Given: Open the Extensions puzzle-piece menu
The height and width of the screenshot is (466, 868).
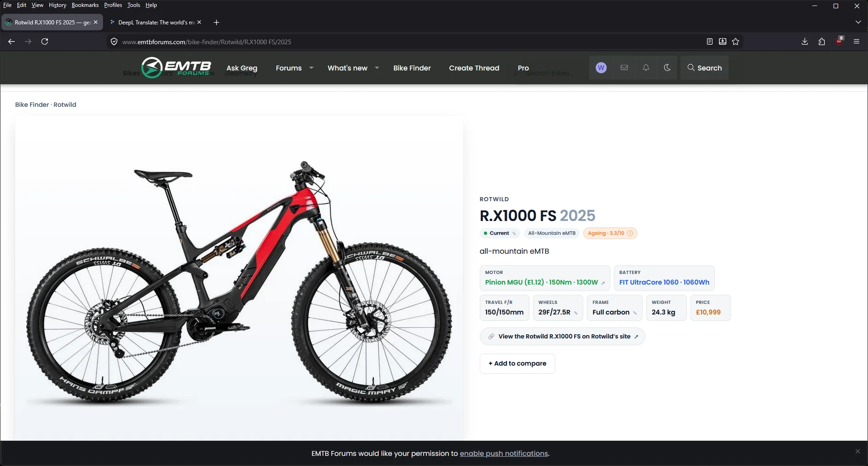Looking at the screenshot, I should tap(822, 41).
